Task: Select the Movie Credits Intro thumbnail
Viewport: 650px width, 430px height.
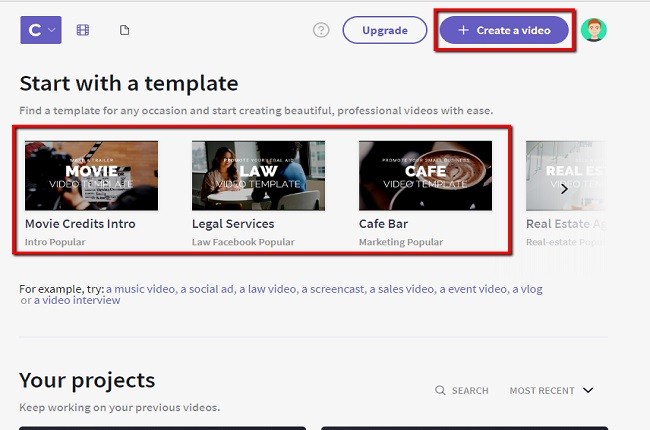Action: pos(91,175)
